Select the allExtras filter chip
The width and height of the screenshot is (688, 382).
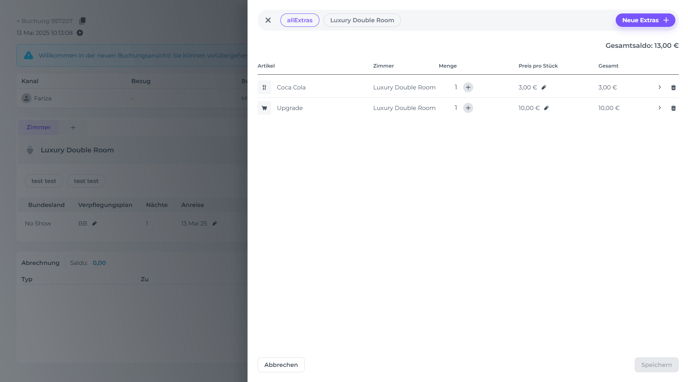tap(300, 20)
